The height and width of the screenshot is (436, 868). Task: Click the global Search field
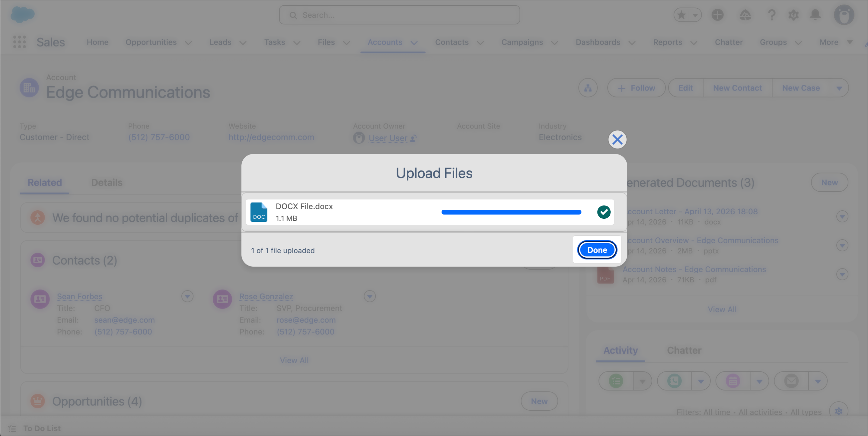coord(399,15)
